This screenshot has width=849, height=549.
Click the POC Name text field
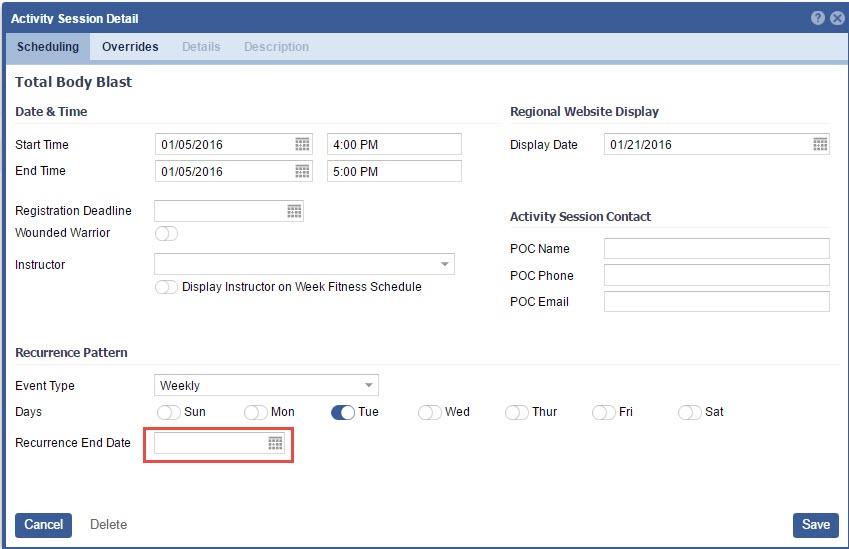pos(716,249)
